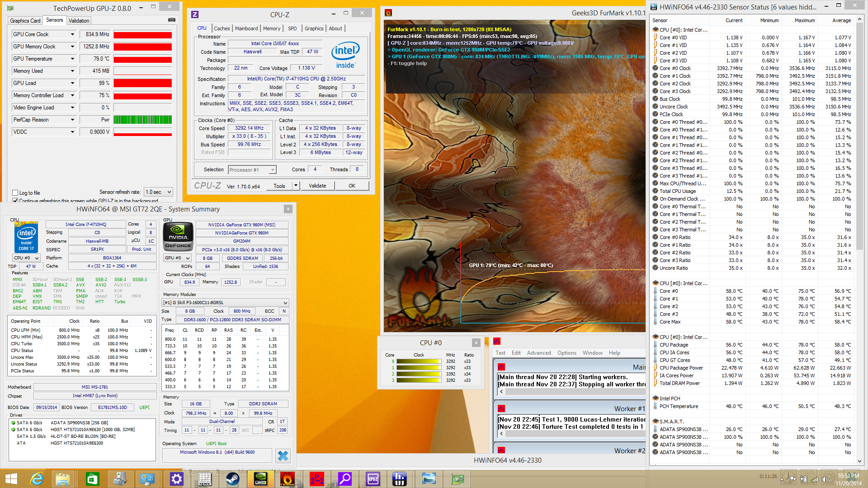Open GPU Temperature sensor dropdown
This screenshot has height=488, width=868.
point(72,59)
